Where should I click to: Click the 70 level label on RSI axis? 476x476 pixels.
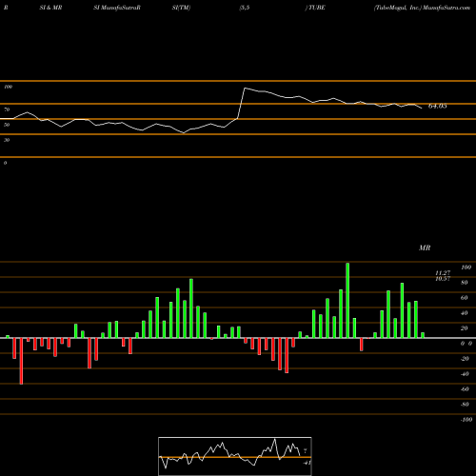(7, 109)
